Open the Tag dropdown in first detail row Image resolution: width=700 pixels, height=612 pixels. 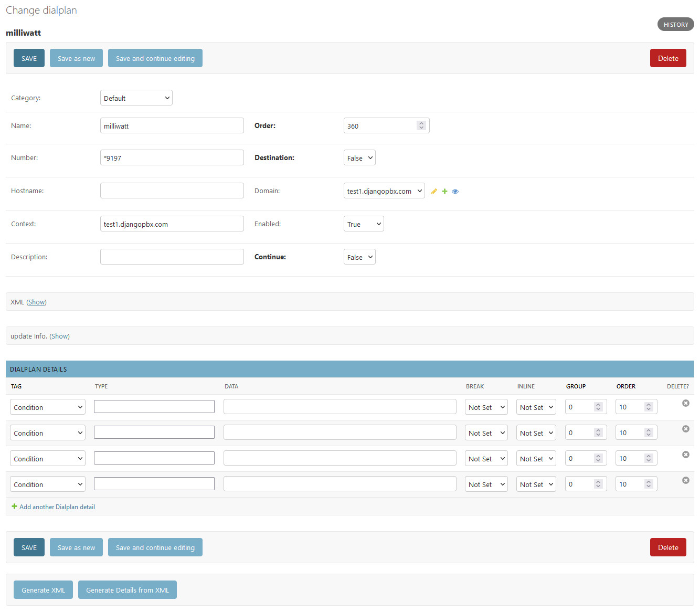click(x=47, y=407)
